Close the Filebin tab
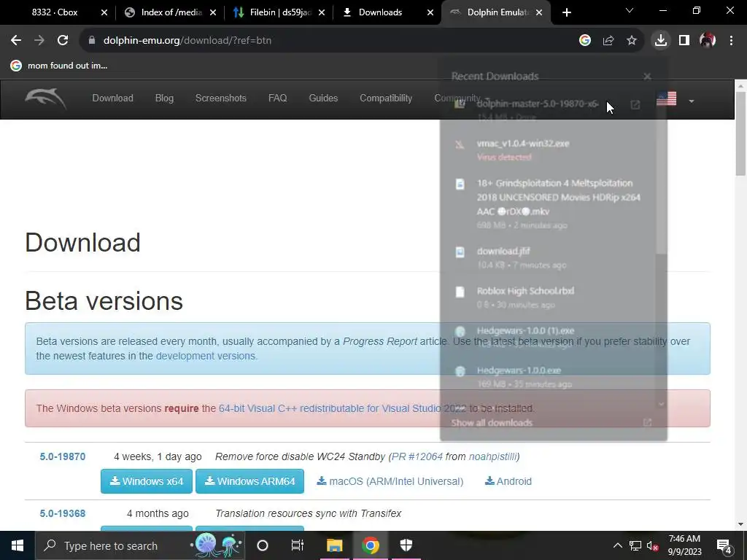Screen dimensions: 747x560 pyautogui.click(x=322, y=12)
